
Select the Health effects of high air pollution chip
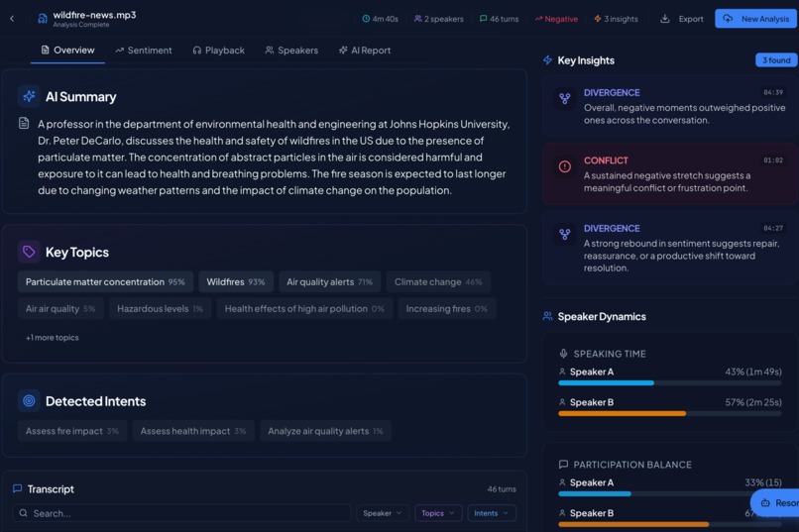click(304, 308)
